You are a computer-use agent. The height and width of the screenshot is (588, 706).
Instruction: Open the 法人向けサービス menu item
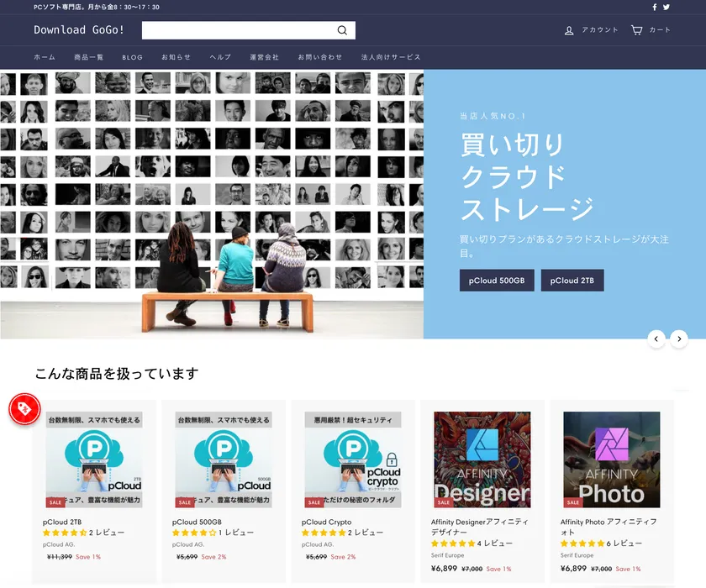(391, 57)
